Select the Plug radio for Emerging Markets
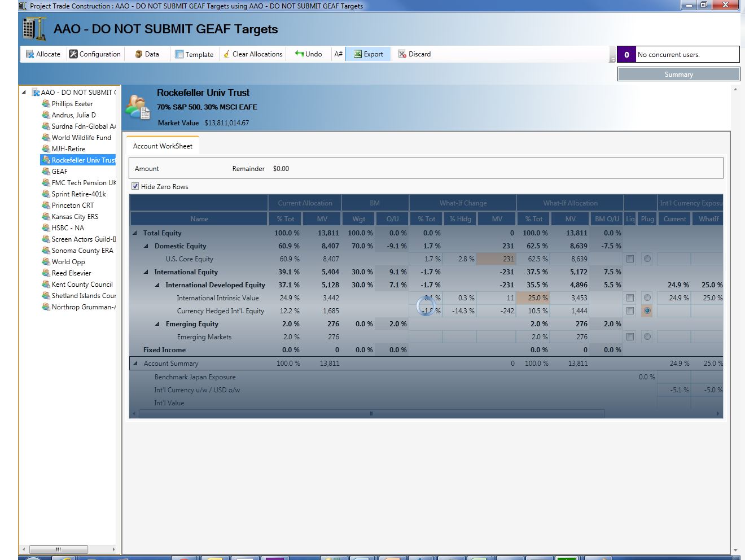 pos(647,337)
